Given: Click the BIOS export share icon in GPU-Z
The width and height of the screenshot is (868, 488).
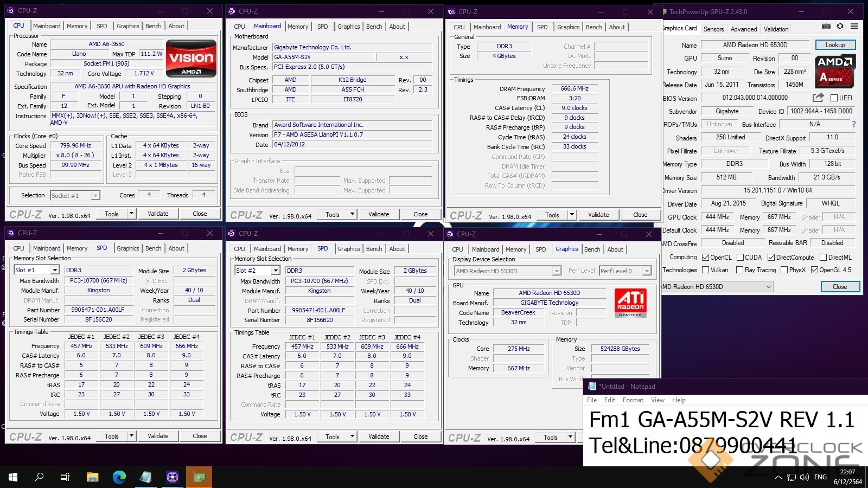Looking at the screenshot, I should [818, 98].
